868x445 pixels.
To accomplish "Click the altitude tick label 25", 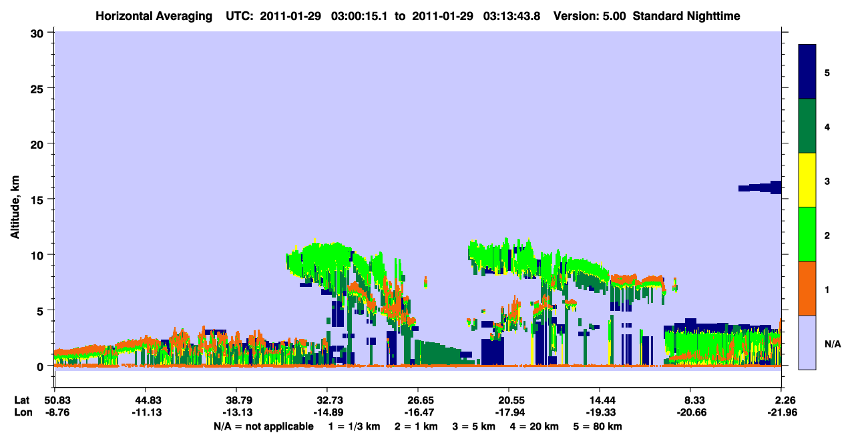I will (x=38, y=88).
